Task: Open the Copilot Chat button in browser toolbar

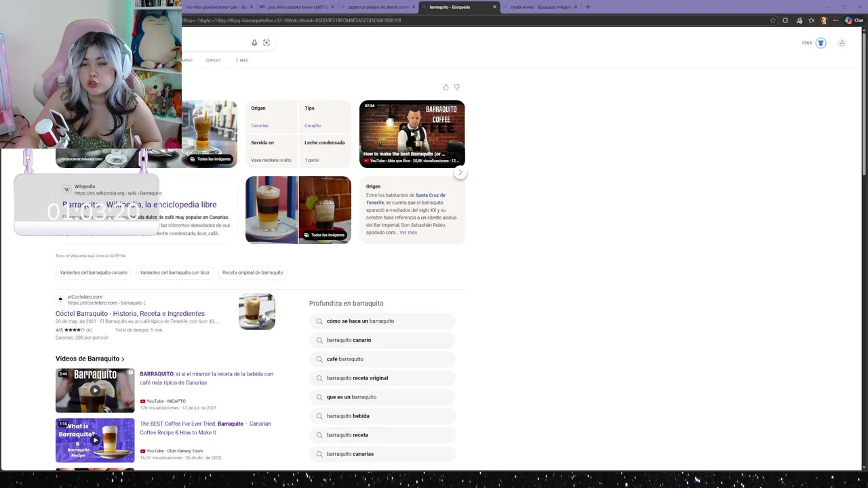Action: tap(853, 20)
